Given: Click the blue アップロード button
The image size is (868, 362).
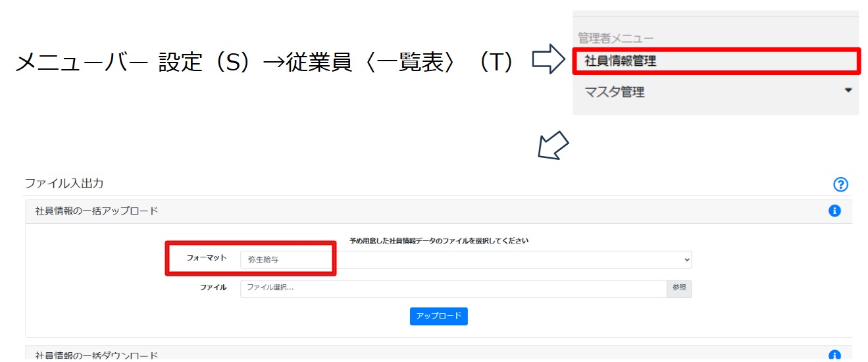Looking at the screenshot, I should click(x=439, y=316).
